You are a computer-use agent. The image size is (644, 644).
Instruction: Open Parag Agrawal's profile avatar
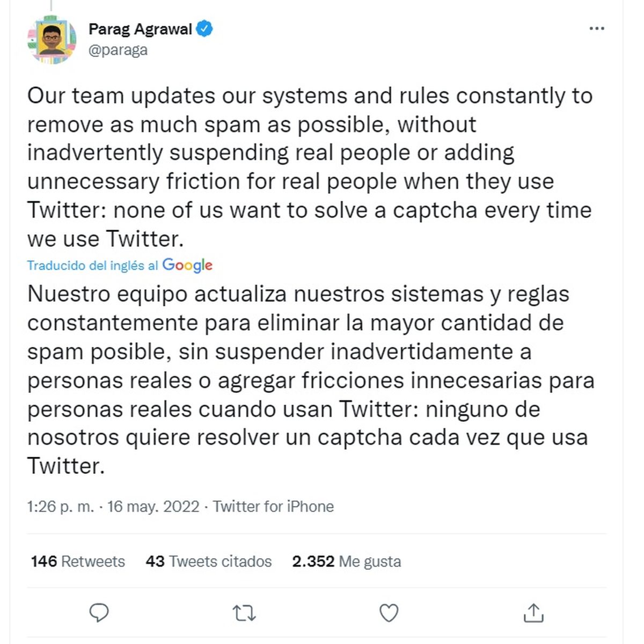[x=52, y=39]
